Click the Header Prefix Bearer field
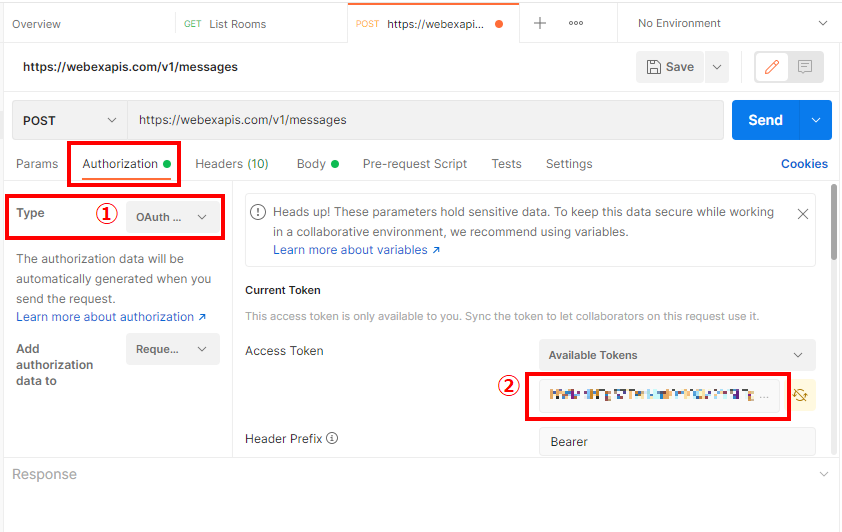Viewport: 842px width, 532px height. [x=677, y=442]
